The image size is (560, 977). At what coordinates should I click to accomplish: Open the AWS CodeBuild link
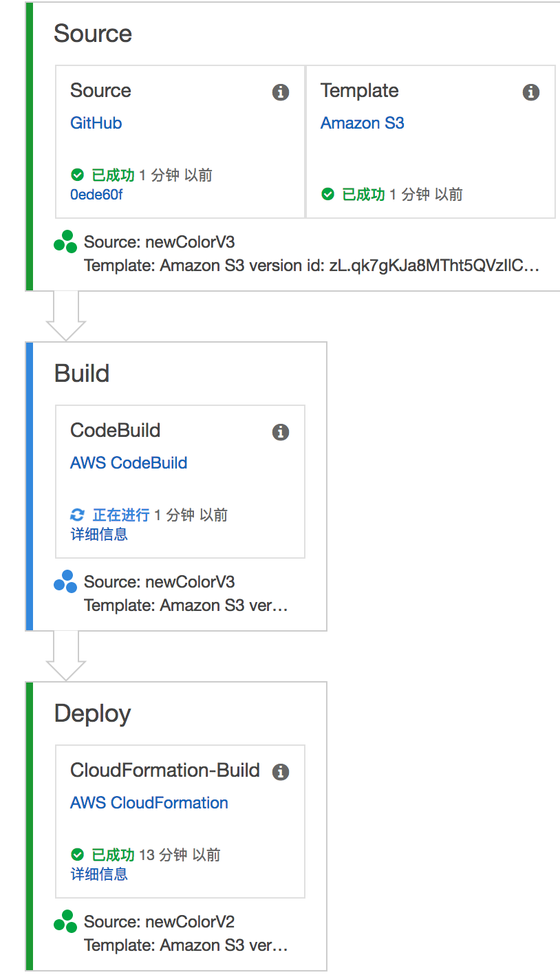[x=129, y=463]
